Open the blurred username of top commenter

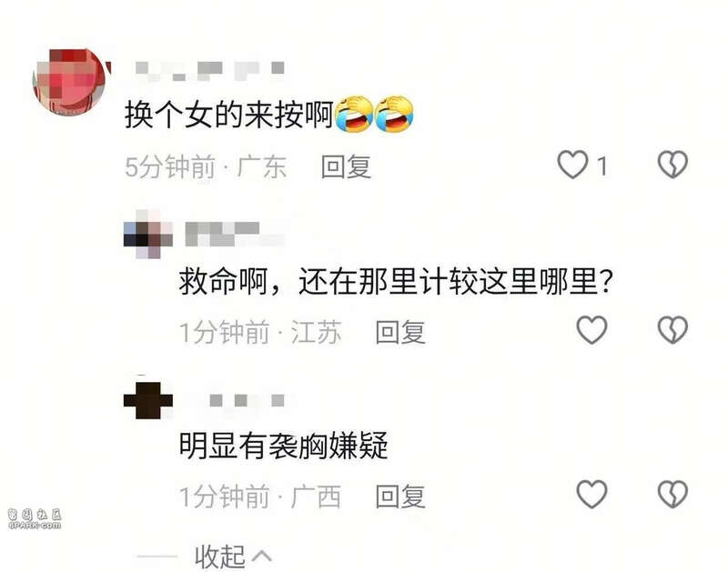click(209, 71)
